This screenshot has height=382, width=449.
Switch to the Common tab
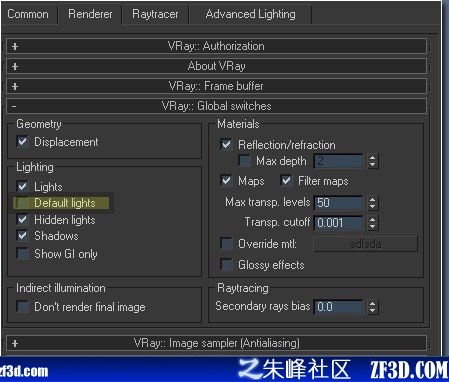pyautogui.click(x=28, y=15)
